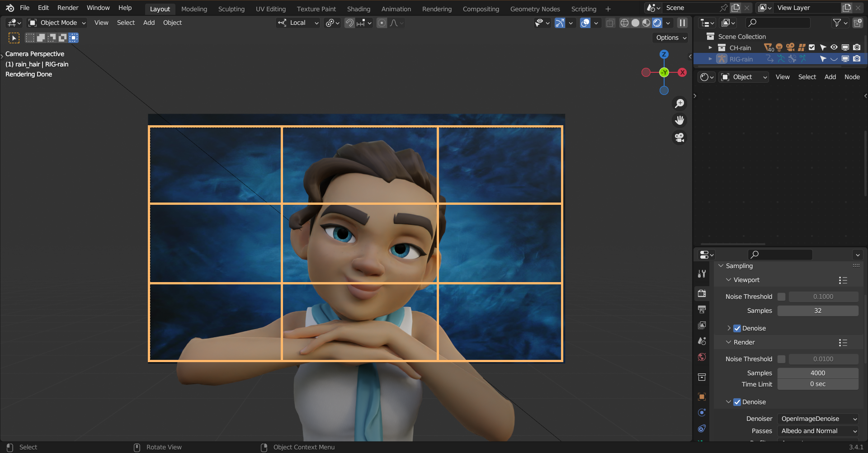Toggle viewport overlays display
Image resolution: width=868 pixels, height=453 pixels.
(585, 23)
